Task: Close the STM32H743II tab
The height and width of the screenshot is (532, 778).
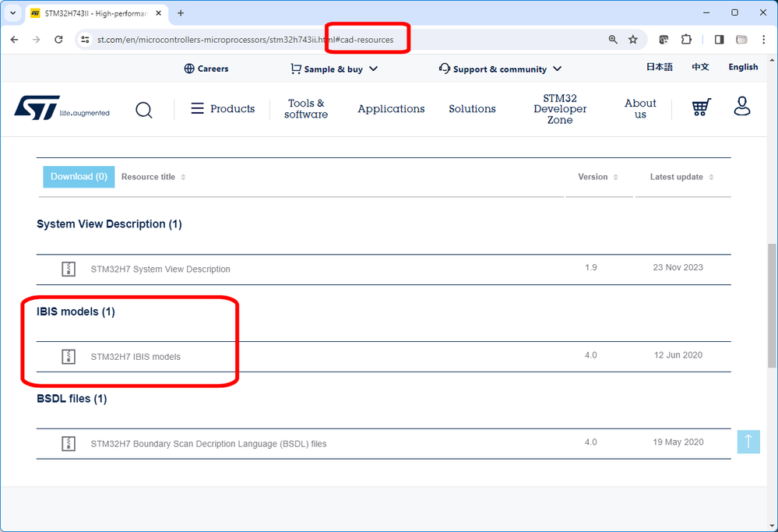Action: (158, 13)
